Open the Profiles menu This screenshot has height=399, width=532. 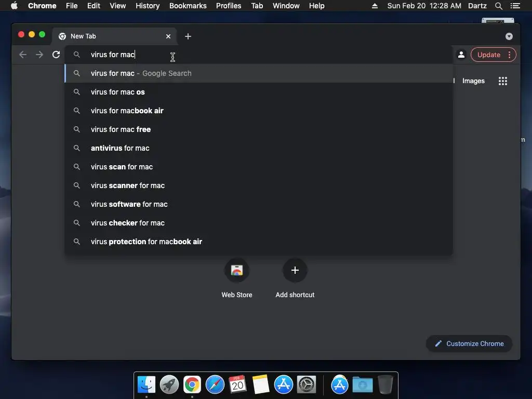[x=229, y=6]
